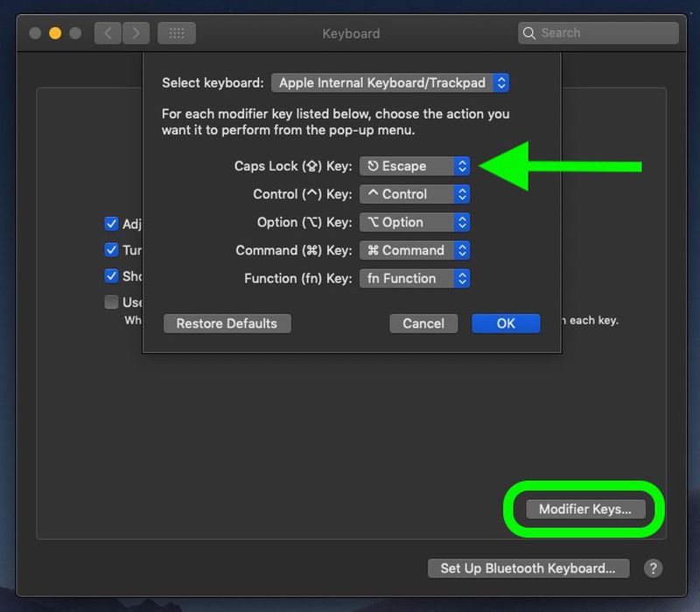Click the Restore Defaults button
Viewport: 700px width, 612px height.
227,323
